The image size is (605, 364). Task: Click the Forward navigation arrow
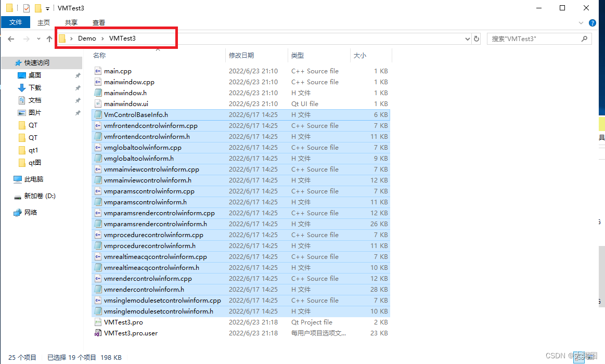coord(26,38)
